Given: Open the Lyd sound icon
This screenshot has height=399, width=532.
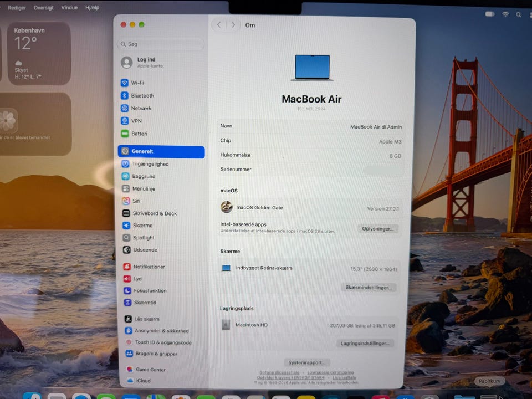Looking at the screenshot, I should click(127, 279).
